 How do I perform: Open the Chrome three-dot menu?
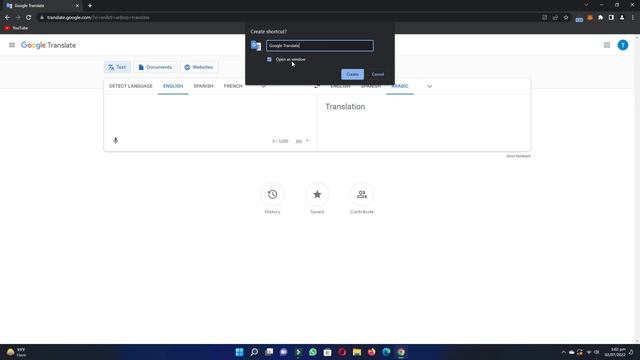[633, 18]
